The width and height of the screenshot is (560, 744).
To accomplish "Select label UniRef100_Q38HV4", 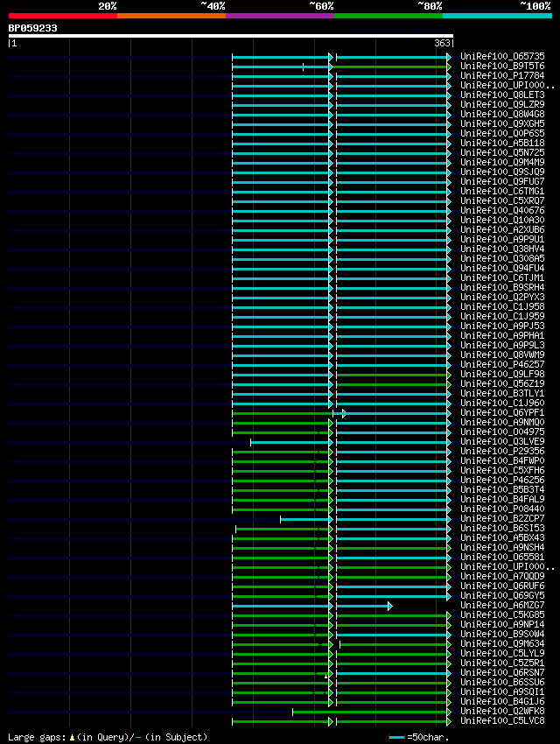I will pyautogui.click(x=502, y=249).
